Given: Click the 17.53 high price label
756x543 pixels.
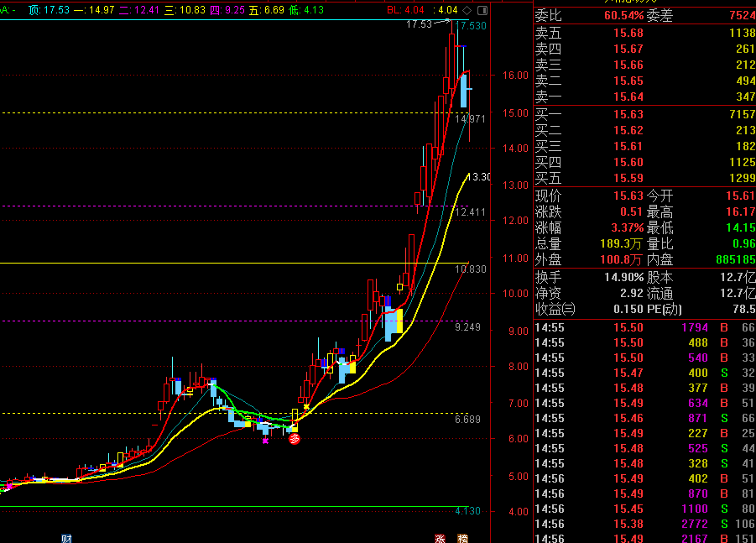Looking at the screenshot, I should tap(420, 24).
